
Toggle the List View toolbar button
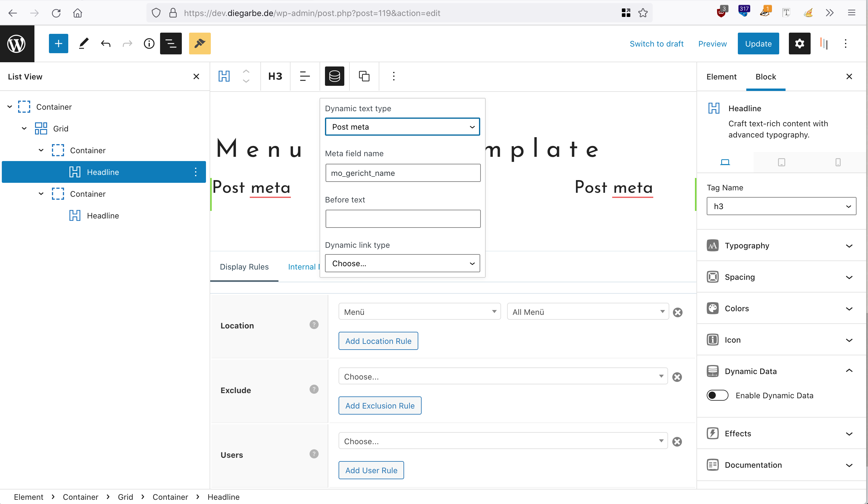coord(171,44)
